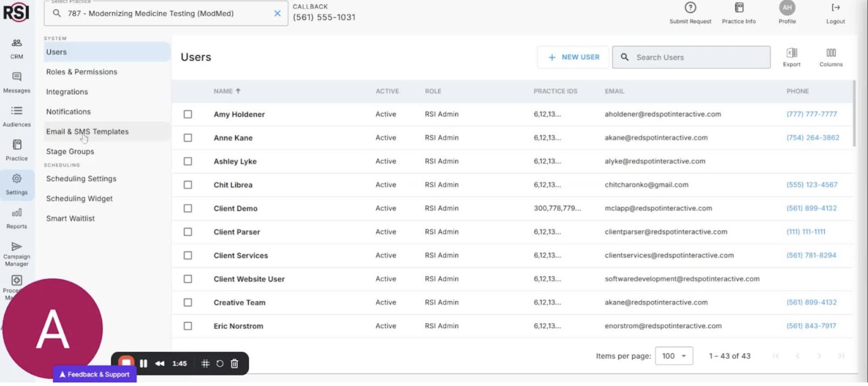Click the Export users icon
The width and height of the screenshot is (868, 386).
791,57
